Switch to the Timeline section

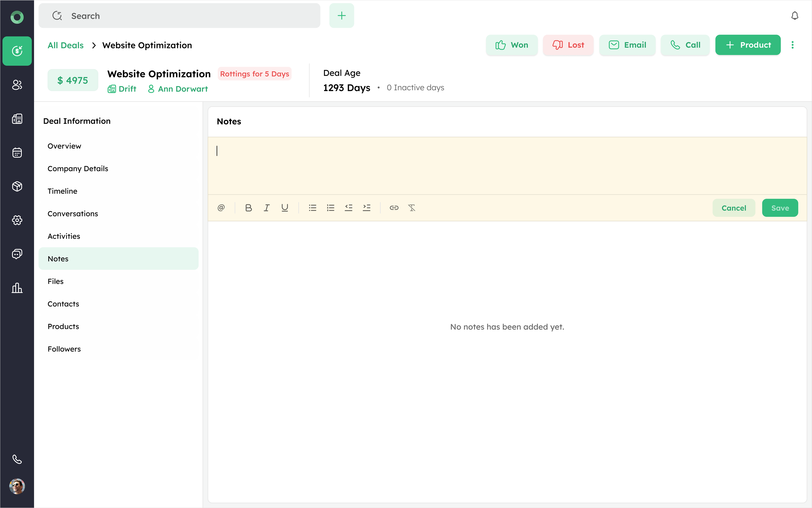[x=62, y=191]
